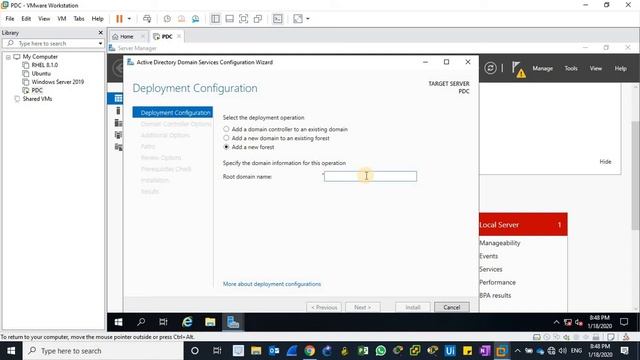Toggle the thumbnail bar view icon
640x360 pixels.
[229, 19]
